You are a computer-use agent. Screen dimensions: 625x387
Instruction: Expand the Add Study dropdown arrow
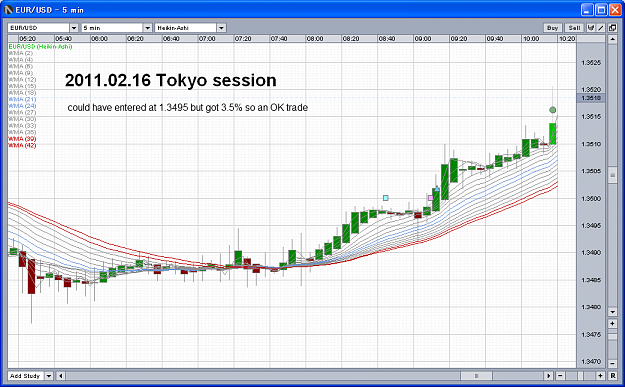(x=49, y=376)
